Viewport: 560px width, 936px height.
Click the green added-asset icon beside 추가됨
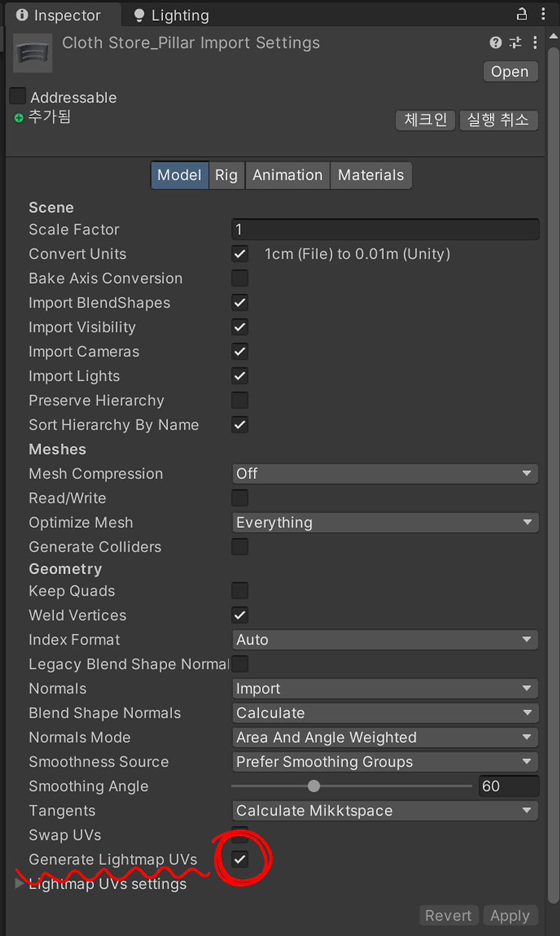(x=19, y=118)
